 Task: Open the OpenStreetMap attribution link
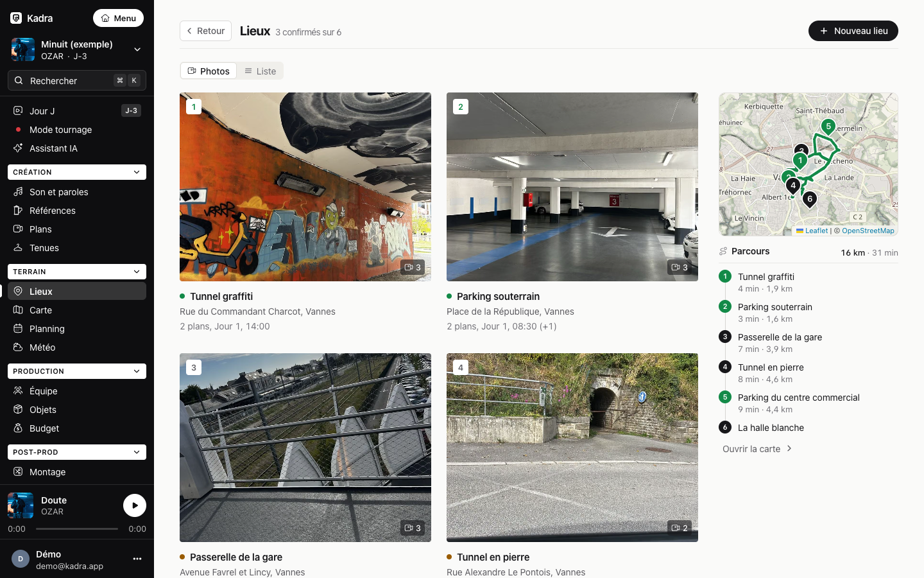(868, 231)
